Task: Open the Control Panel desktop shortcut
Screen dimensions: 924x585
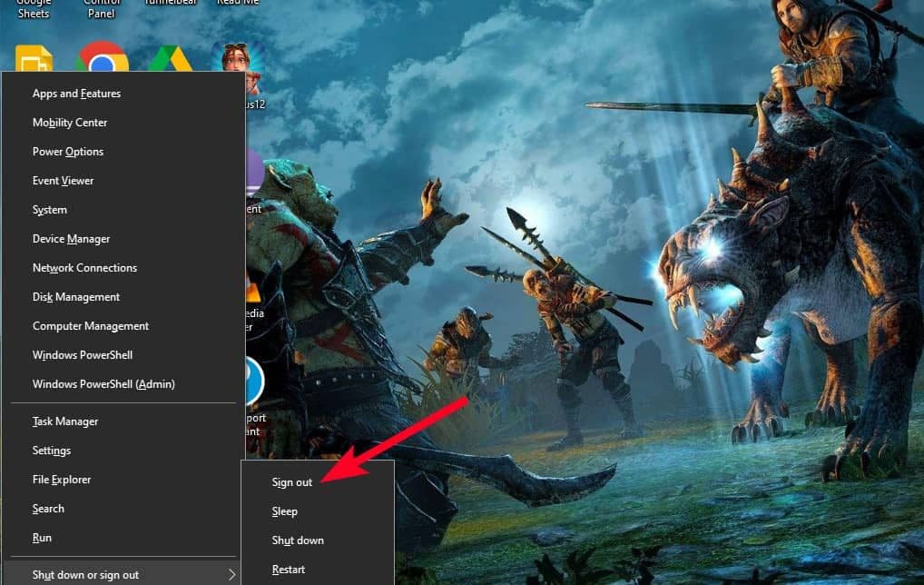Action: [x=101, y=7]
